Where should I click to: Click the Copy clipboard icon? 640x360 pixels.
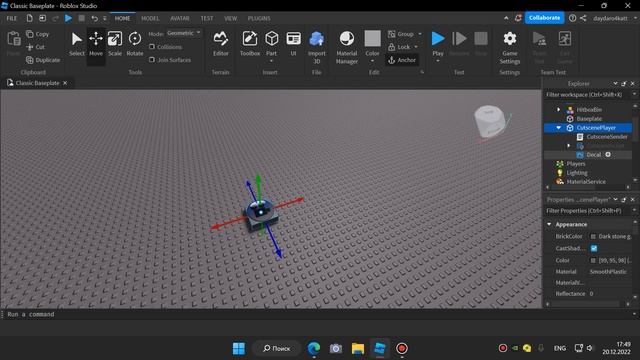tap(30, 34)
